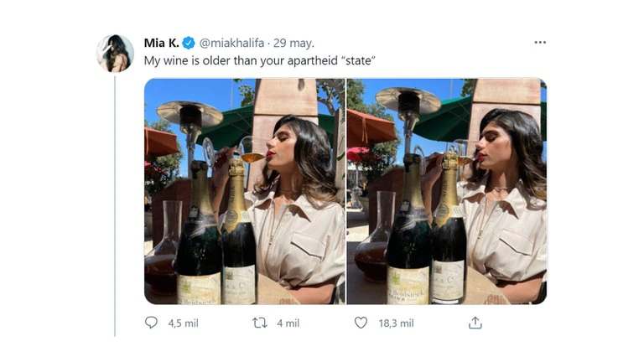Screen dimensions: 644x362
Task: Open the tweet's more options menu
Action: coord(542,42)
